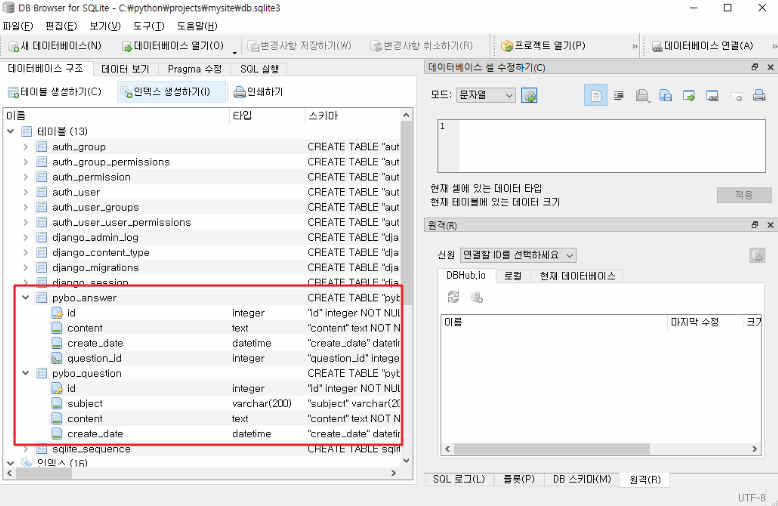Viewport: 778px width, 506px height.
Task: Click the attach database toolbar button
Action: (703, 46)
